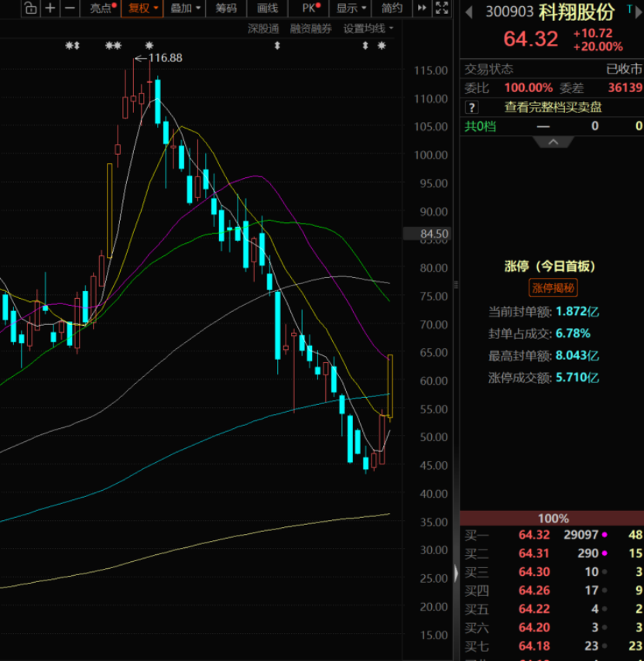The width and height of the screenshot is (644, 661).
Task: Click stock code 300903
Action: (509, 12)
